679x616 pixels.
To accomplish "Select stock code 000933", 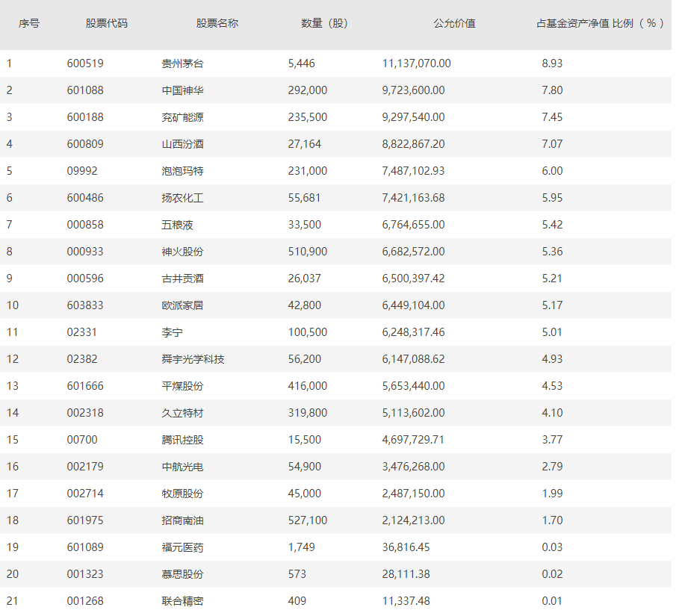I will 85,252.
